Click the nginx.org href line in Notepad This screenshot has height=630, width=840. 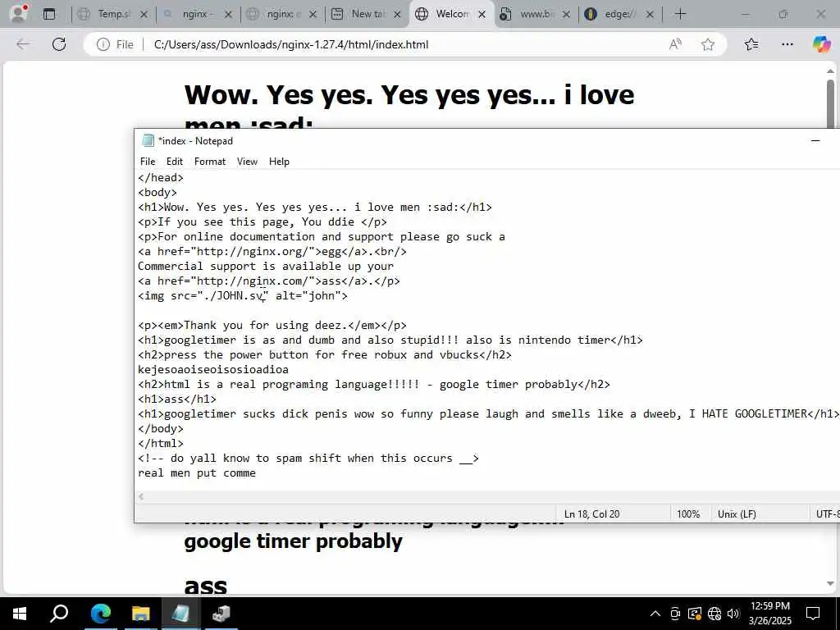[272, 251]
